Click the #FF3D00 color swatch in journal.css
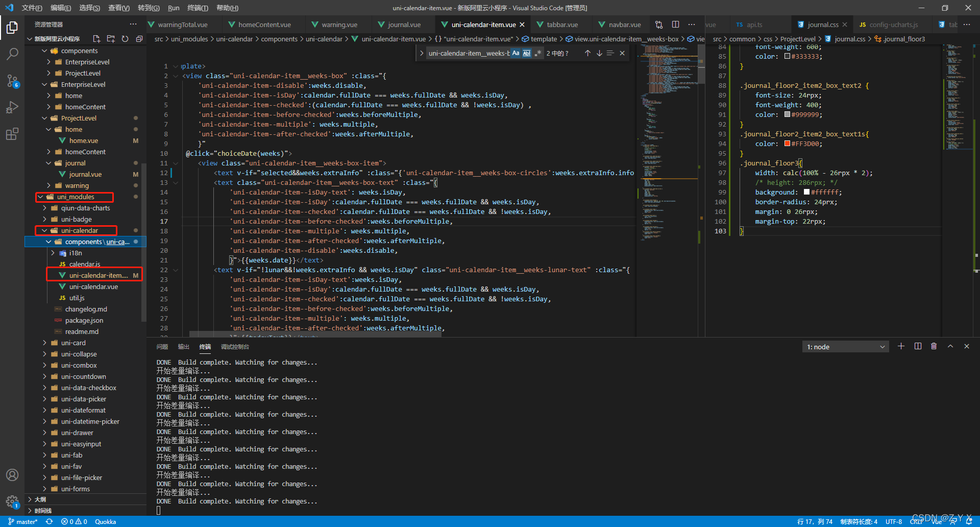The image size is (980, 527). pyautogui.click(x=787, y=143)
